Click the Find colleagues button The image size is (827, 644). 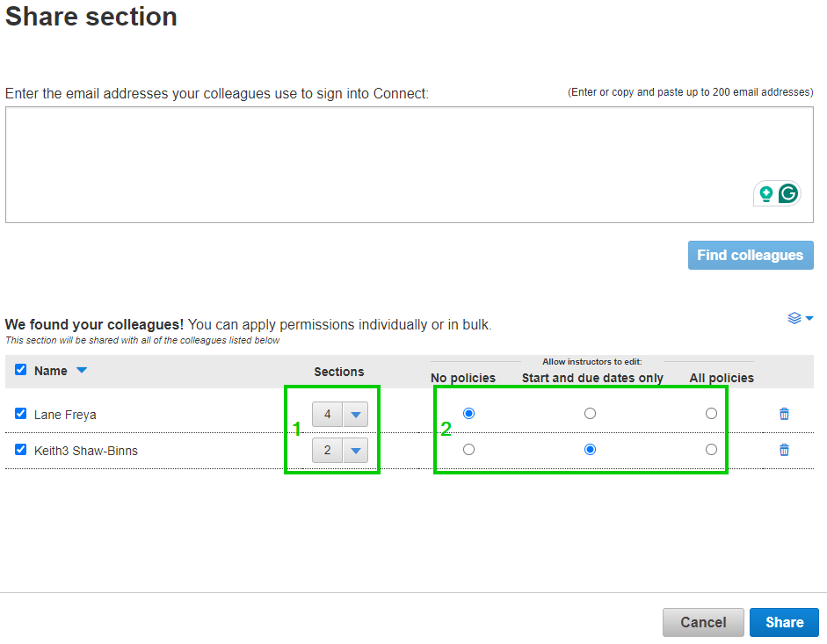751,256
